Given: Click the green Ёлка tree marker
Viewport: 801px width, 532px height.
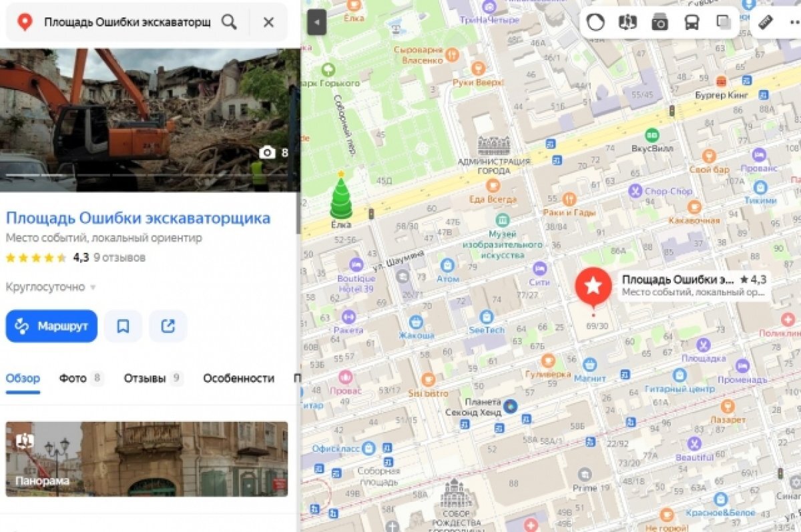Looking at the screenshot, I should coord(341,195).
